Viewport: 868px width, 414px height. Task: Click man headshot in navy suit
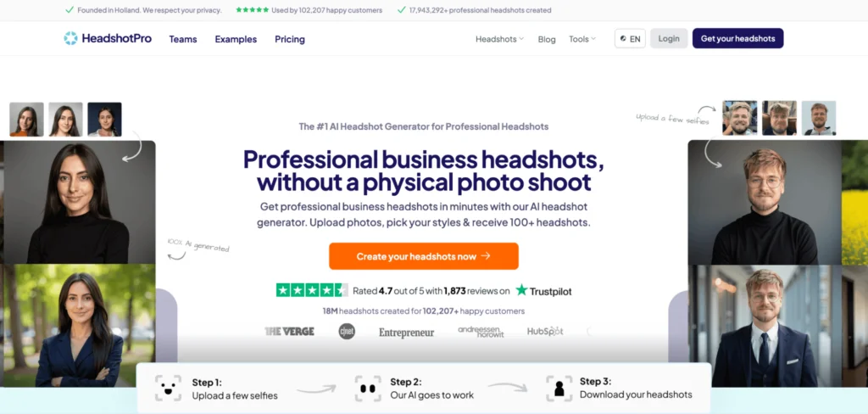tap(765, 326)
